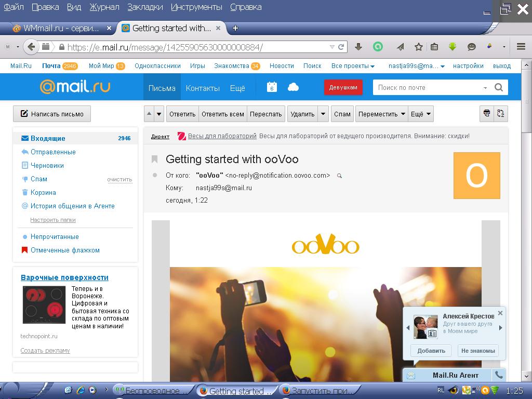The width and height of the screenshot is (532, 399).
Task: Open the Отправленные folder
Action: (53, 152)
